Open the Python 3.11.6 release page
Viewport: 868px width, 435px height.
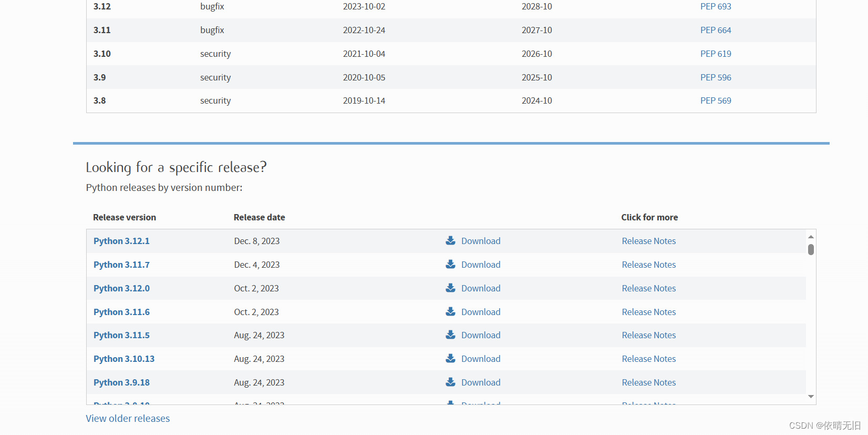[121, 312]
